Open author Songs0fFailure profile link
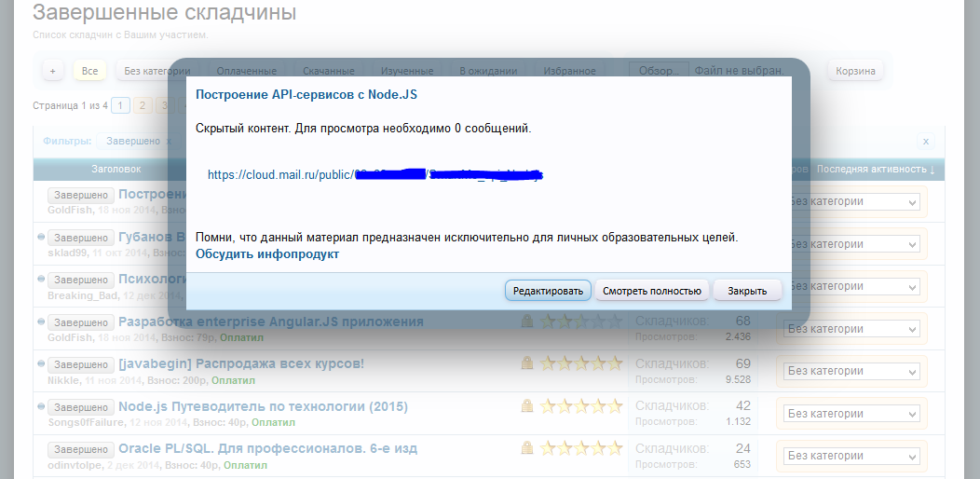 (87, 423)
